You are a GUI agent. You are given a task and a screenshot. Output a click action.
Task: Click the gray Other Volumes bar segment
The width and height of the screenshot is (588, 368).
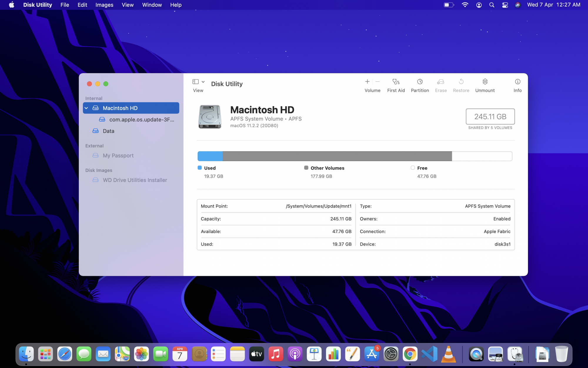point(337,156)
